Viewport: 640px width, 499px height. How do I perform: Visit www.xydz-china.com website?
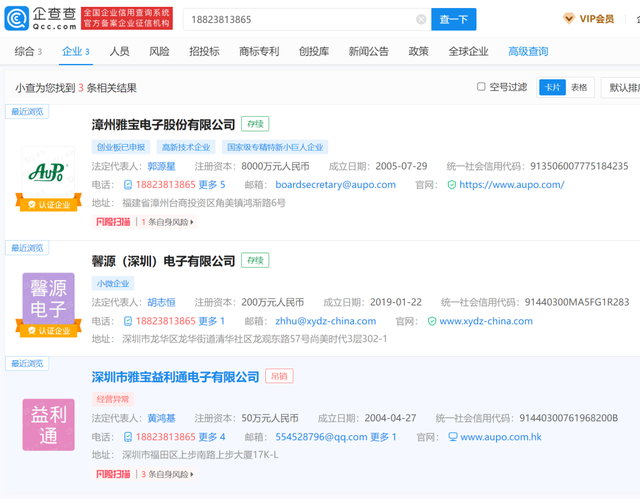[486, 321]
